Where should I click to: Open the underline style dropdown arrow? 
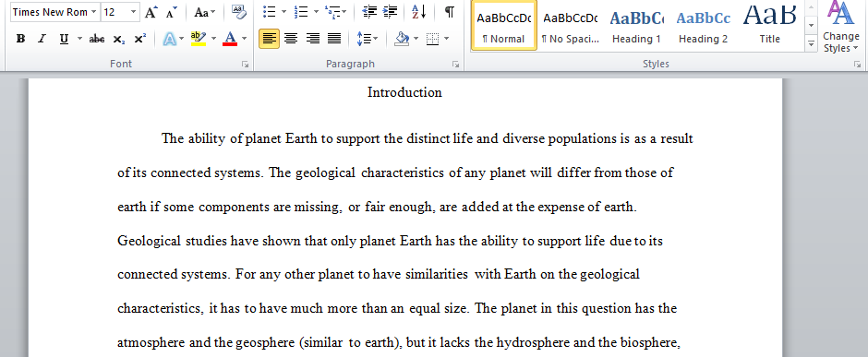click(x=79, y=39)
